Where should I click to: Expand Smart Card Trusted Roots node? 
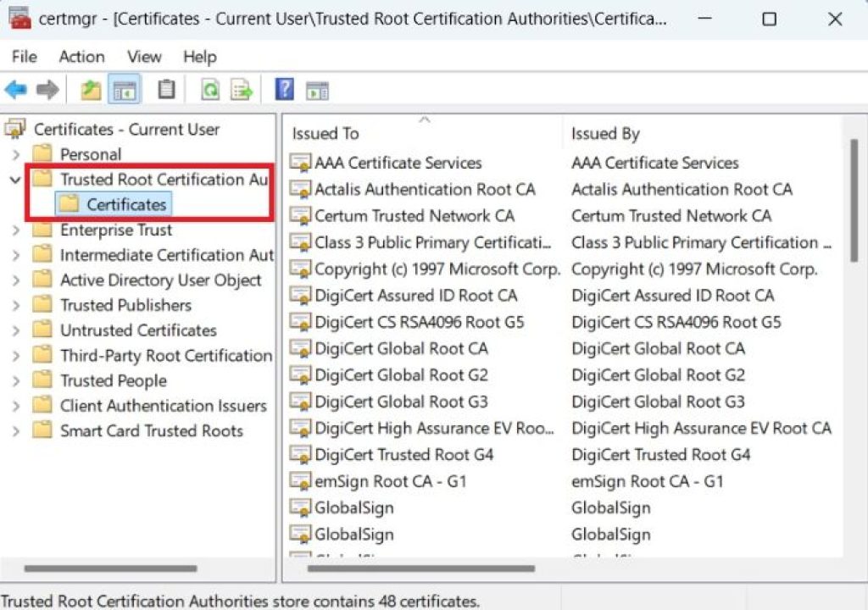coord(16,430)
